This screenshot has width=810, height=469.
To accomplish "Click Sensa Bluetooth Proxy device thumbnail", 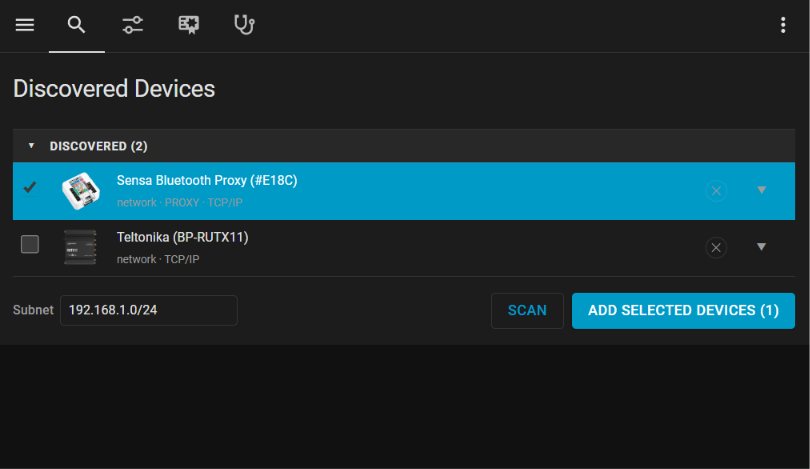I will click(81, 191).
